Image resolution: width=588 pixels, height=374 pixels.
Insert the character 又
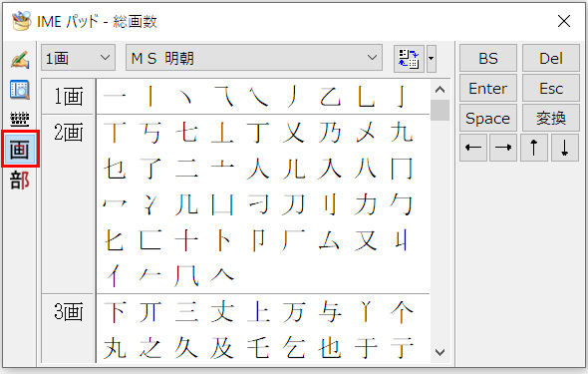click(366, 240)
